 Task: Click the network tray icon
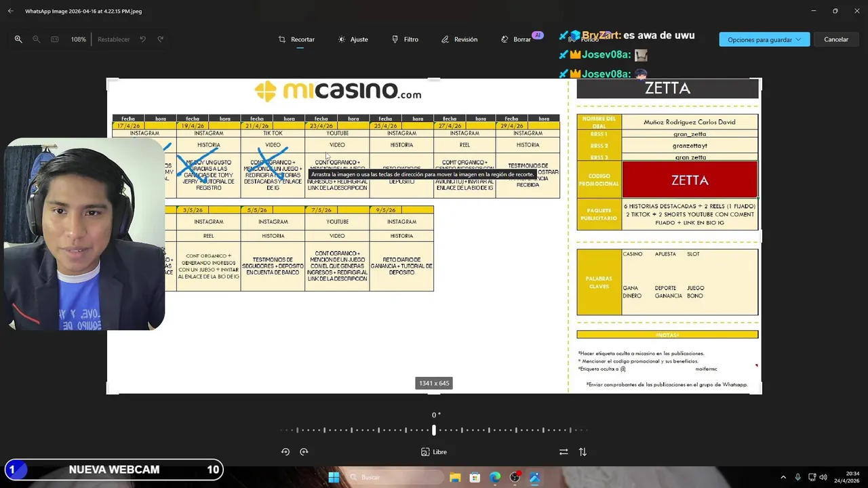(x=811, y=477)
